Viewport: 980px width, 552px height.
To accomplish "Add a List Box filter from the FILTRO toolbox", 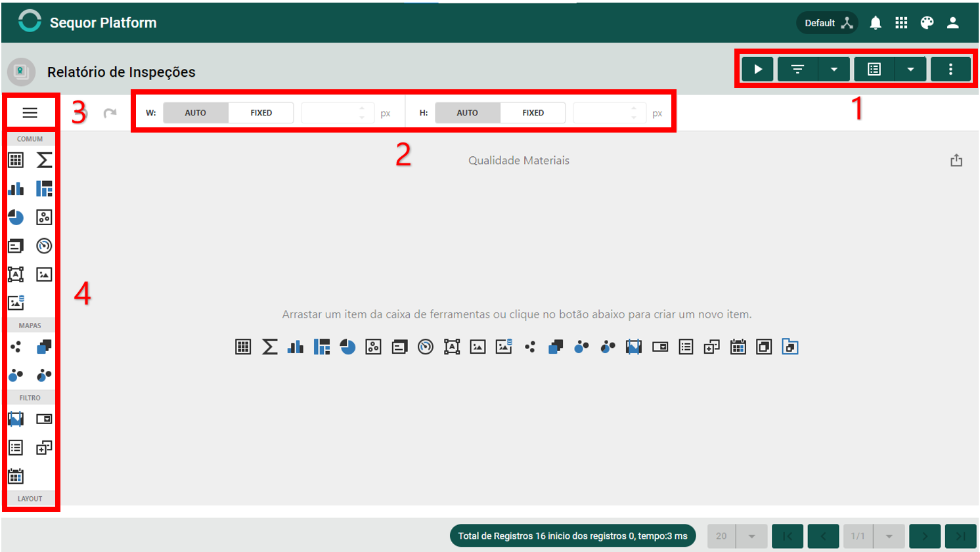I will pos(16,448).
